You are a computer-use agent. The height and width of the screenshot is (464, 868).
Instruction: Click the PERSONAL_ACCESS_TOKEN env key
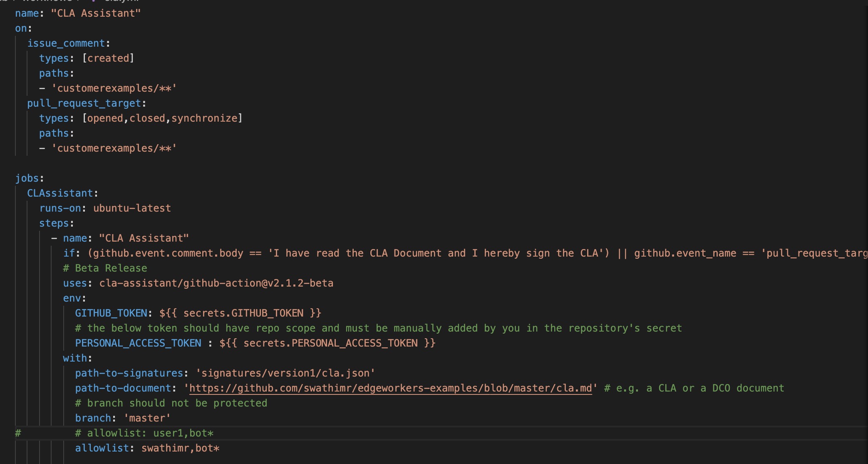[x=138, y=343]
